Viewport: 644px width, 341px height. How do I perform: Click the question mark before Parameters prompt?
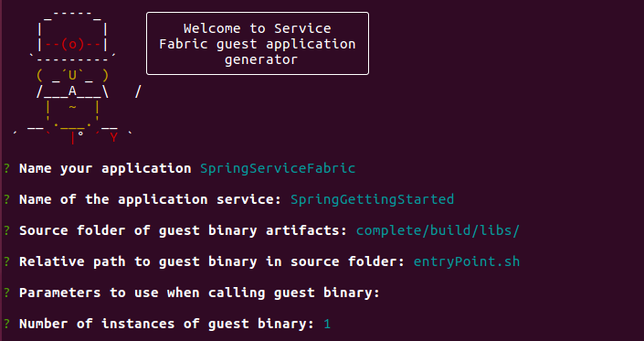tap(7, 293)
